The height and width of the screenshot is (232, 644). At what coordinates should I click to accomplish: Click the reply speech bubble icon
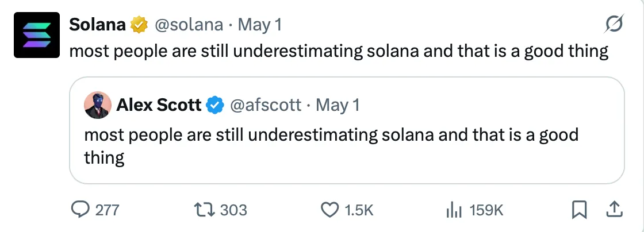pos(79,210)
